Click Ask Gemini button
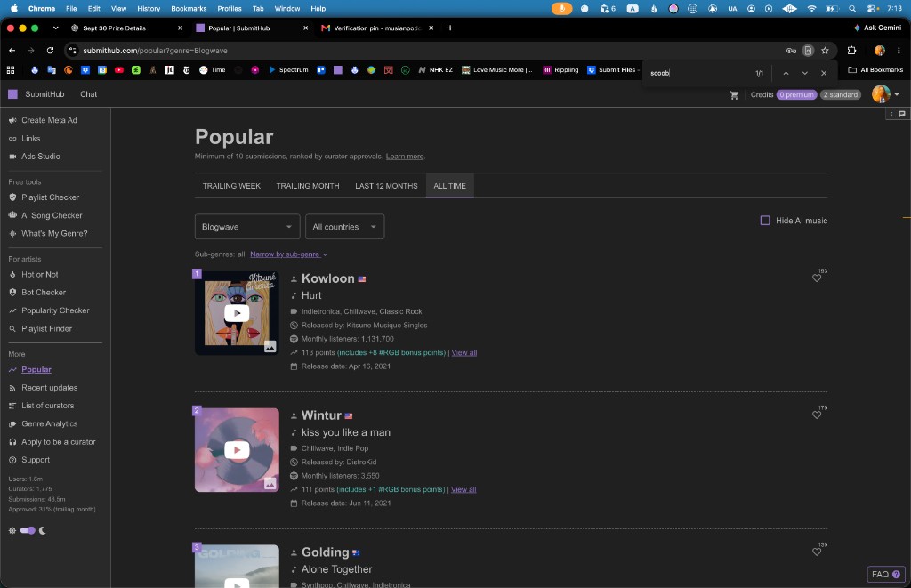Image resolution: width=911 pixels, height=588 pixels. point(877,28)
